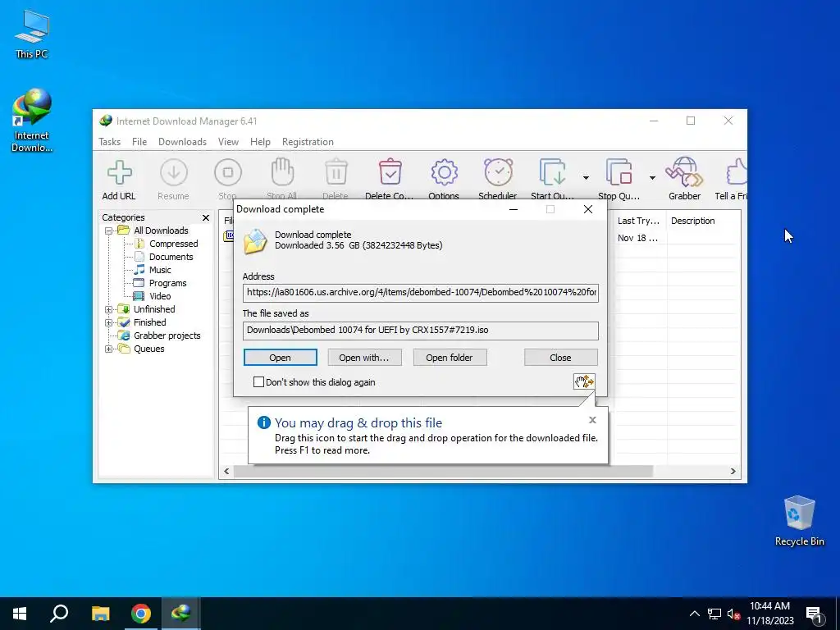This screenshot has width=840, height=630.
Task: Collapse the All Downloads tree node
Action: (109, 231)
